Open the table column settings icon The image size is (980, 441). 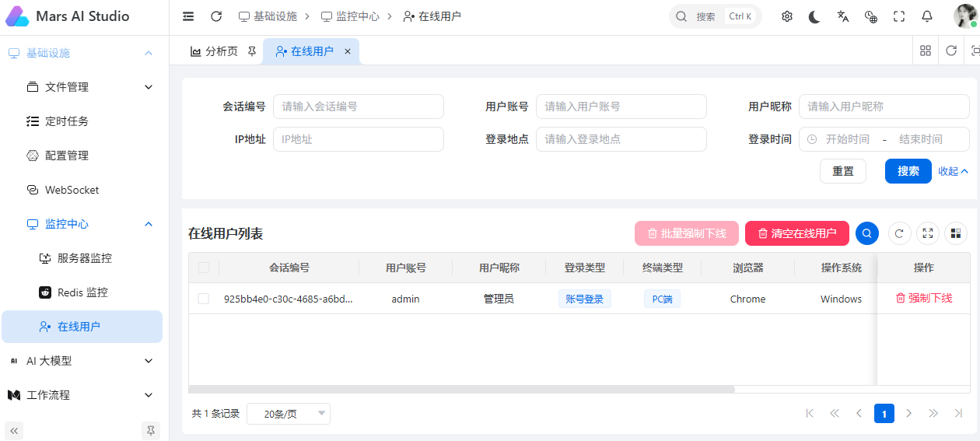(955, 233)
